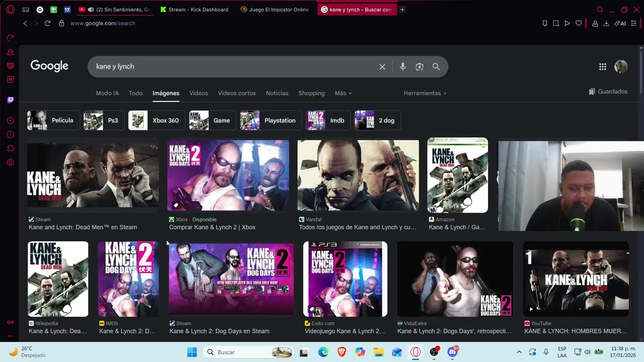Filter images by Playstation chip
This screenshot has width=644, height=362.
pyautogui.click(x=271, y=120)
